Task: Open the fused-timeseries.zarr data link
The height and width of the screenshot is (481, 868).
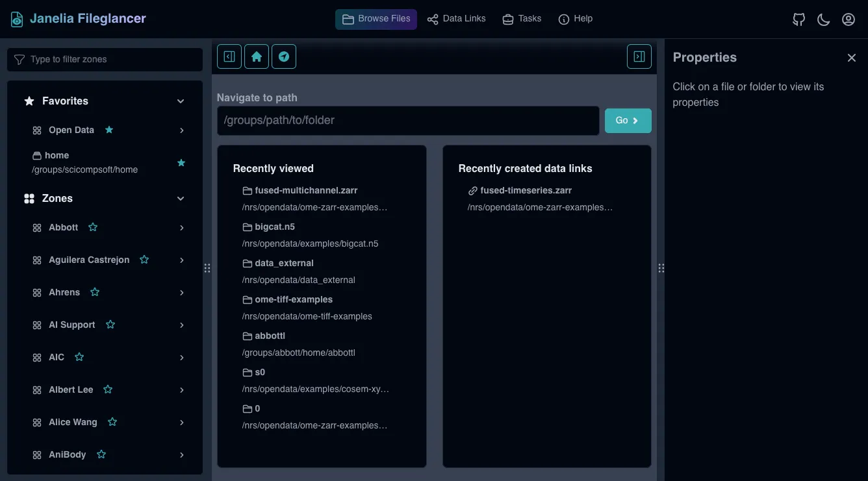Action: click(x=526, y=191)
